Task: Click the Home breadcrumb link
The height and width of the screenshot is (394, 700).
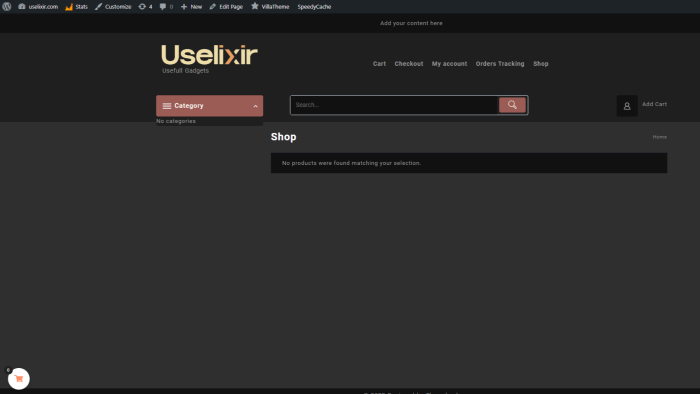Action: click(x=659, y=137)
